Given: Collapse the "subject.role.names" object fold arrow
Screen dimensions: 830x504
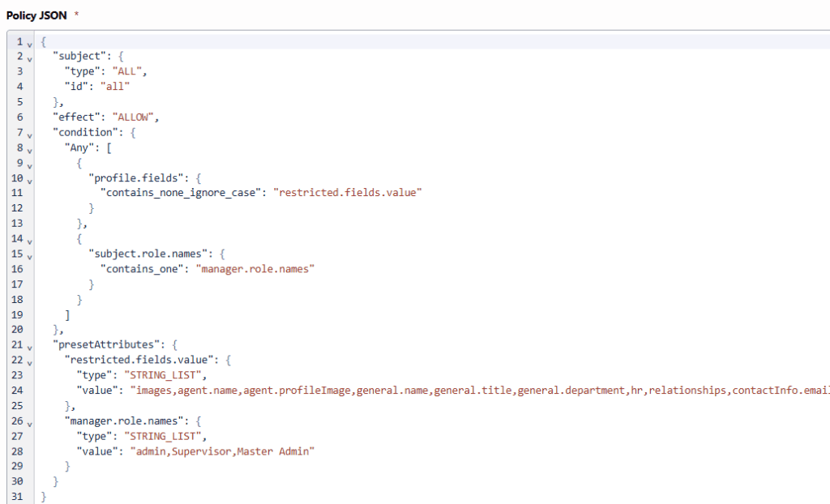Looking at the screenshot, I should point(28,254).
